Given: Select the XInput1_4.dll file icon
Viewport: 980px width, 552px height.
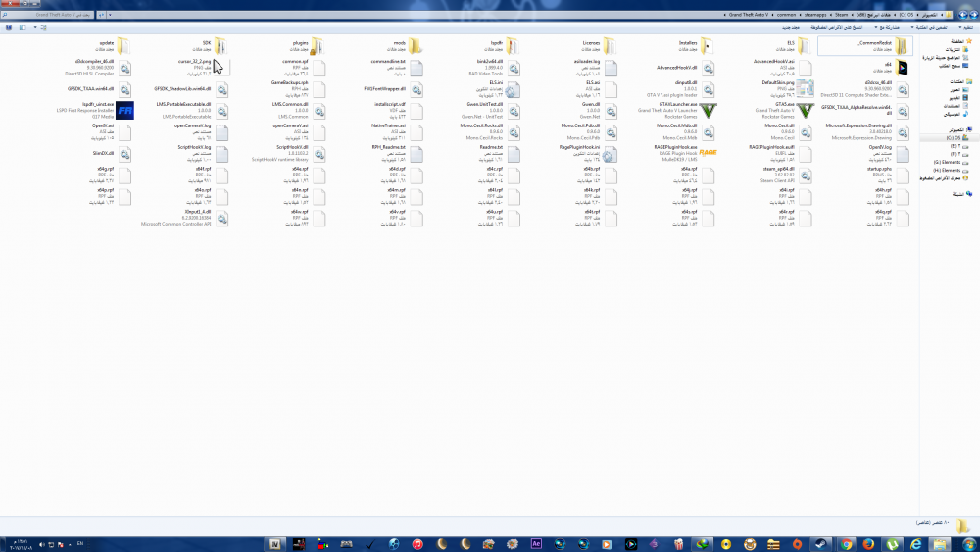Looking at the screenshot, I should click(x=221, y=219).
